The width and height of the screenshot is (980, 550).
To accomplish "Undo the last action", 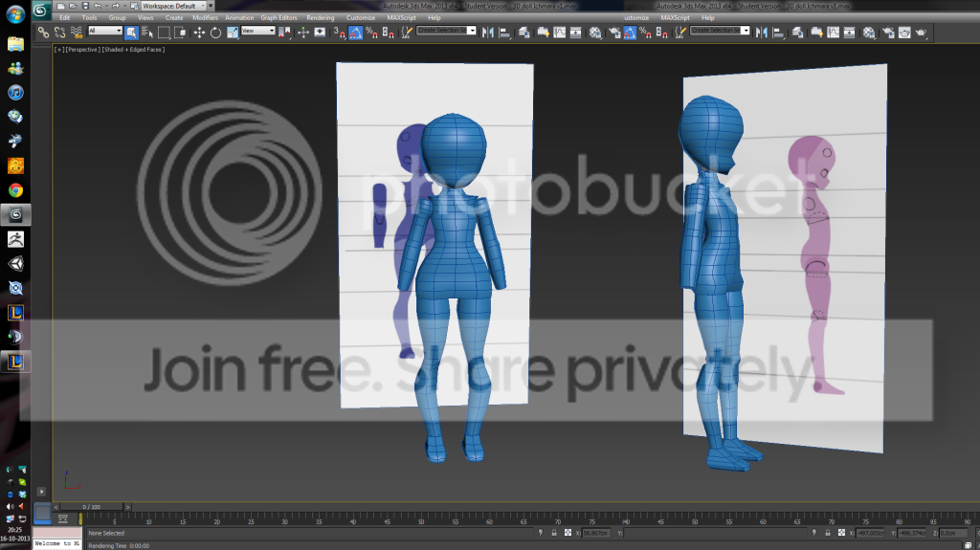I will point(98,6).
